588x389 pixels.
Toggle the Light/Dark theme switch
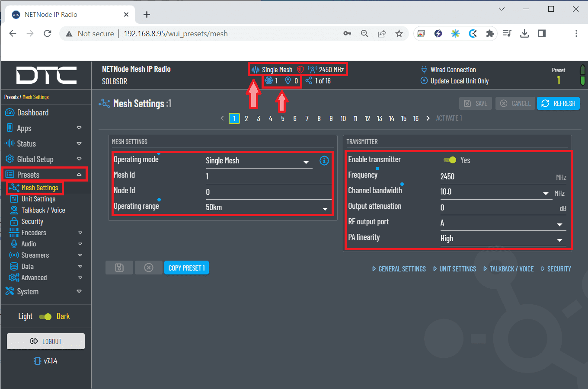click(x=45, y=316)
